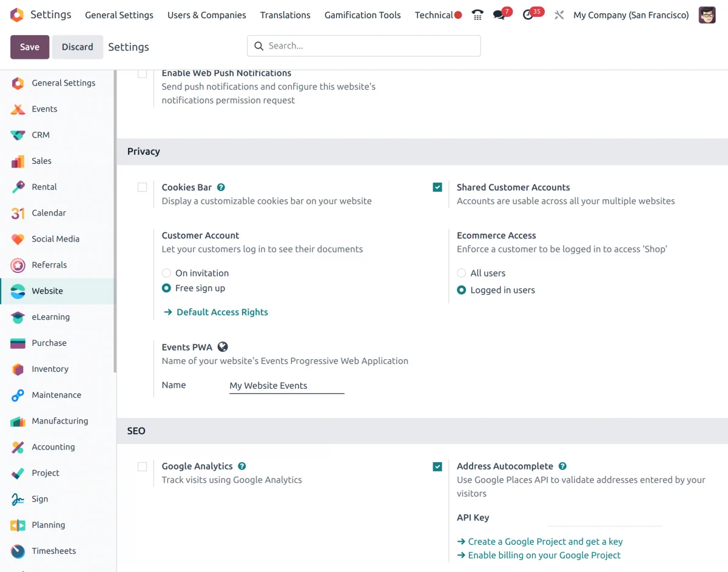Open the VoIP phone icon
Image resolution: width=728 pixels, height=572 pixels.
[477, 15]
